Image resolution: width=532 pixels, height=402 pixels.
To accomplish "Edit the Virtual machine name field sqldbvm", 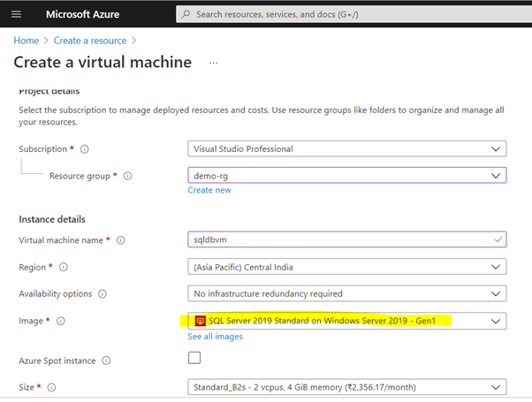I will pos(347,239).
